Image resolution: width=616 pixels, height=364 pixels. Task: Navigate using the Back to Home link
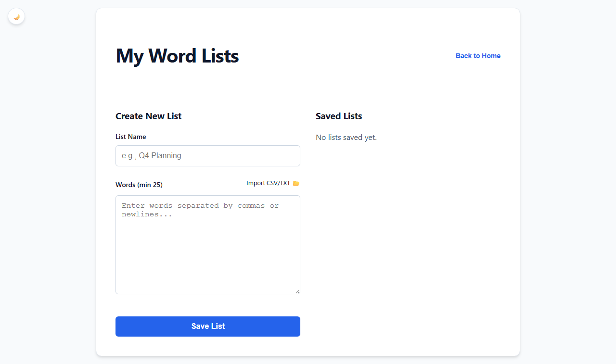click(477, 56)
